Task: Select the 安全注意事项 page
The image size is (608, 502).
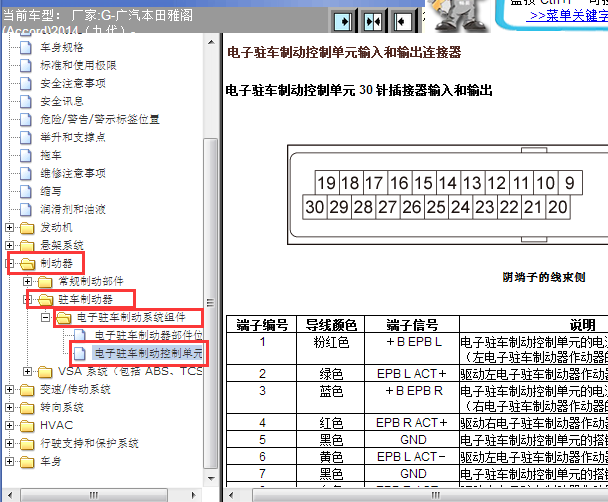Action: click(73, 83)
